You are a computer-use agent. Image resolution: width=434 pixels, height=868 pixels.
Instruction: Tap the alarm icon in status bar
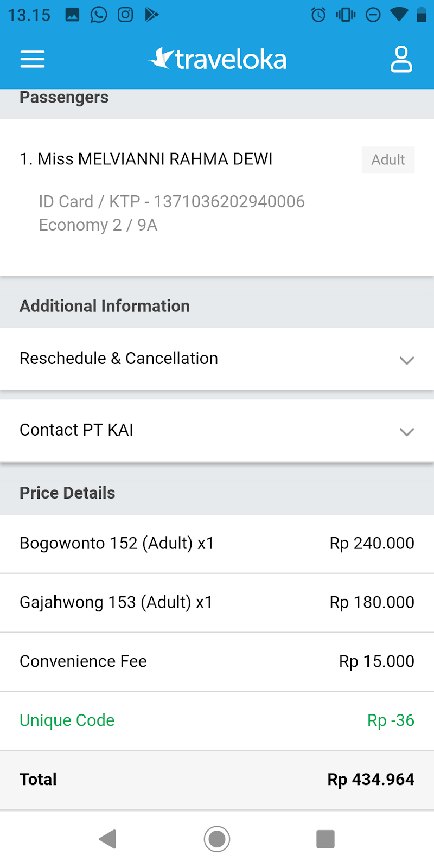point(318,15)
